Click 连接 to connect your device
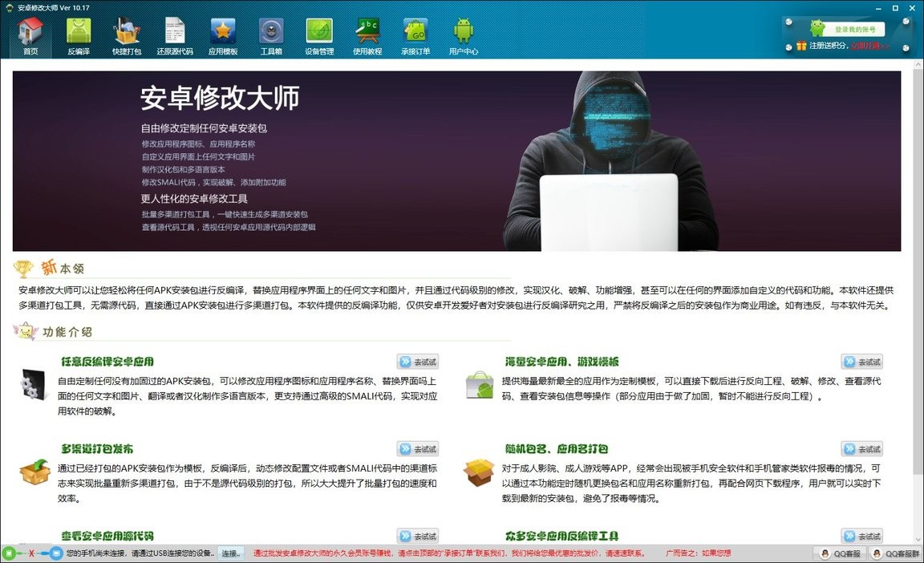Image resolution: width=924 pixels, height=563 pixels. (225, 553)
